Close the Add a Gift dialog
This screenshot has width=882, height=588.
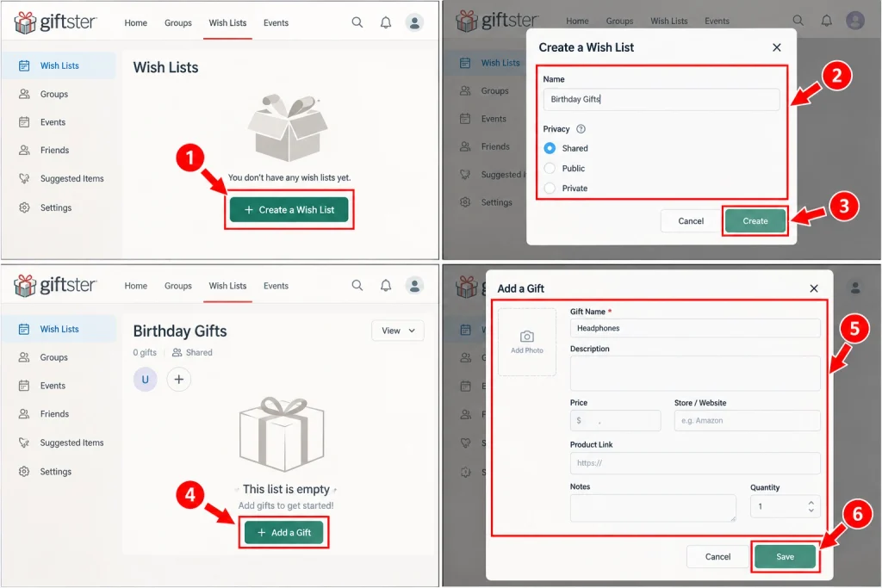814,288
